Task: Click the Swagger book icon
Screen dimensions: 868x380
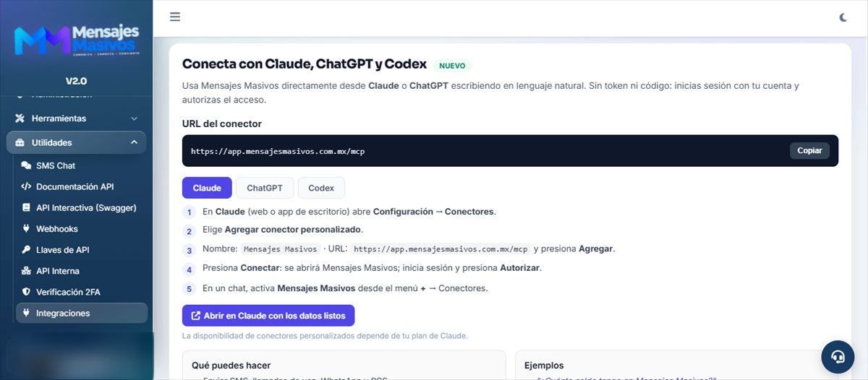Action: pyautogui.click(x=27, y=207)
